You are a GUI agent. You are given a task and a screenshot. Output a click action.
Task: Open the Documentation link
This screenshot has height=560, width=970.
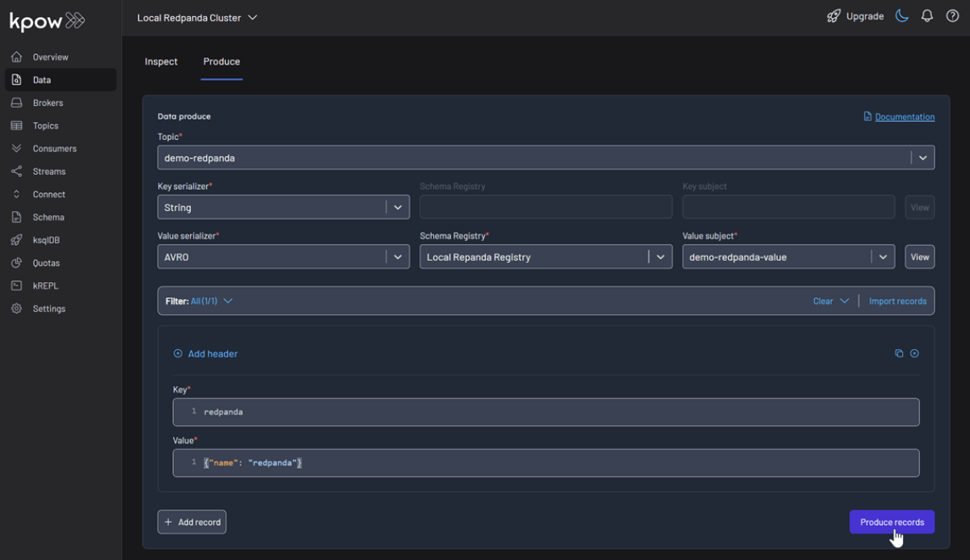(904, 116)
